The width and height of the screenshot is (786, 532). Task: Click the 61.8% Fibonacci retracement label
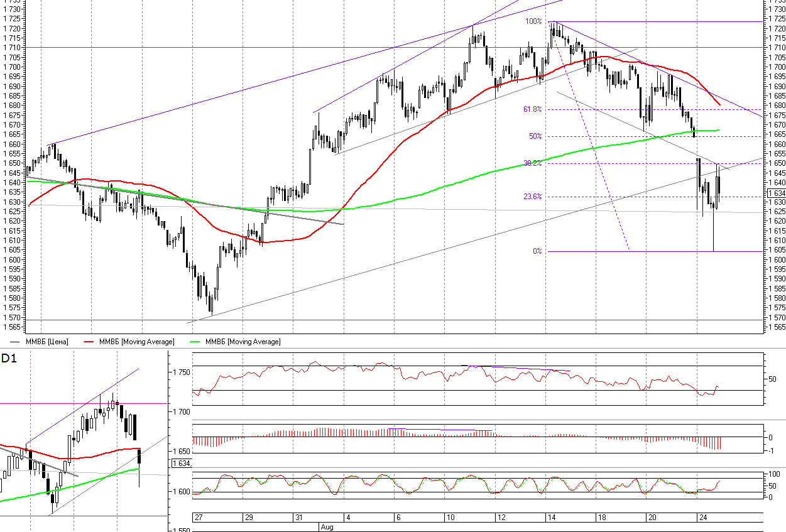[532, 109]
